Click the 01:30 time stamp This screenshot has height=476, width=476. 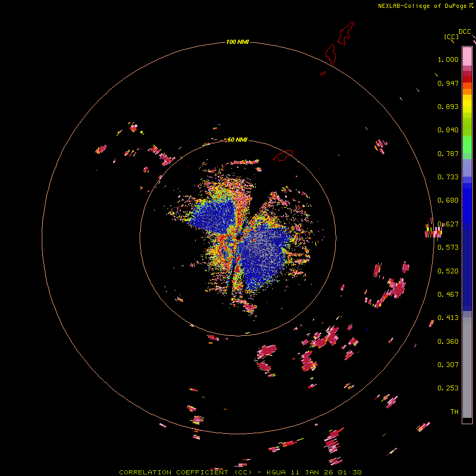(350, 472)
